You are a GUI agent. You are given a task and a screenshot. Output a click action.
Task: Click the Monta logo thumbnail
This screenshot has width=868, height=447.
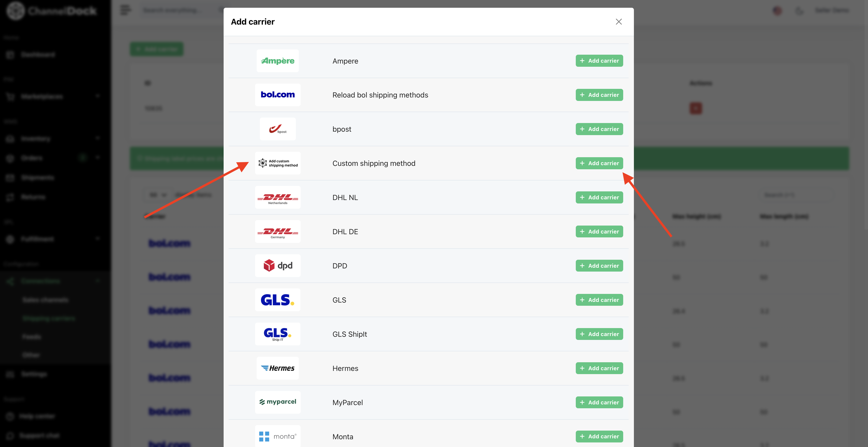[x=278, y=436]
